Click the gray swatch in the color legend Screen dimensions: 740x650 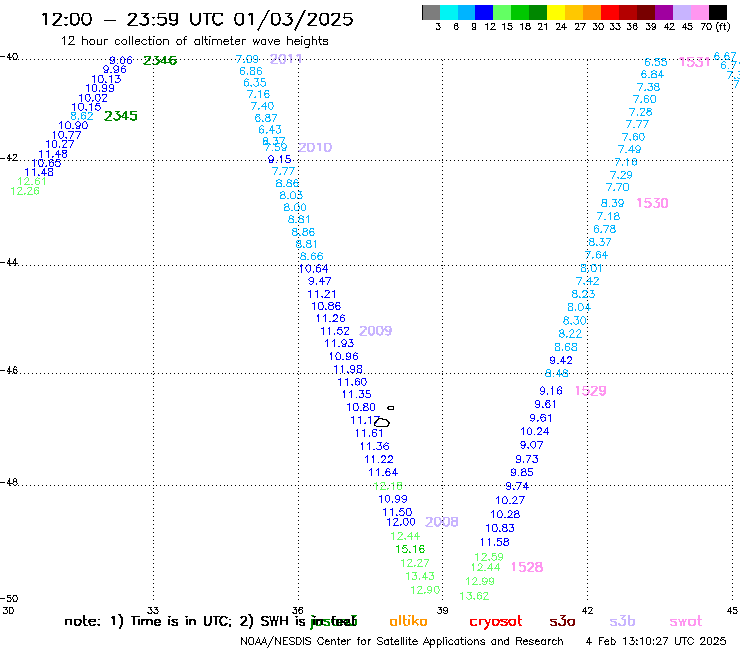click(431, 12)
